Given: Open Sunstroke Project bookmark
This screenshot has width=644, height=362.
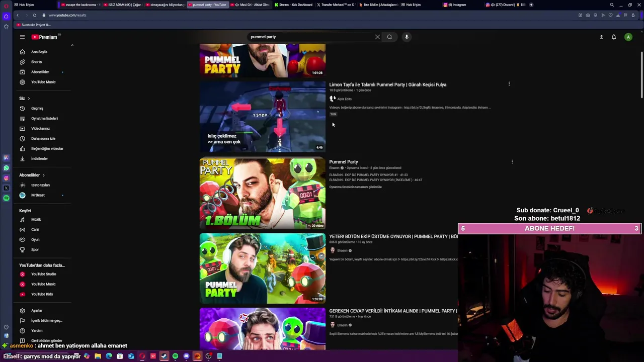Looking at the screenshot, I should 33,25.
